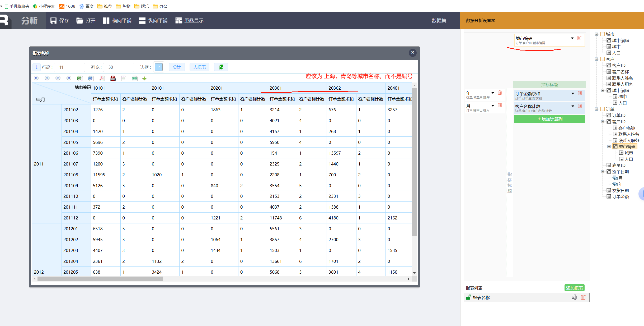Open dropdown arrow on 年 row field
644x326 pixels.
[x=493, y=93]
